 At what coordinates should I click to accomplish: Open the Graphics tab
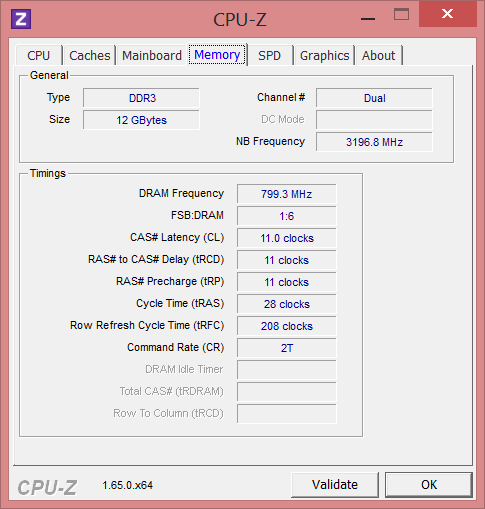coord(324,55)
